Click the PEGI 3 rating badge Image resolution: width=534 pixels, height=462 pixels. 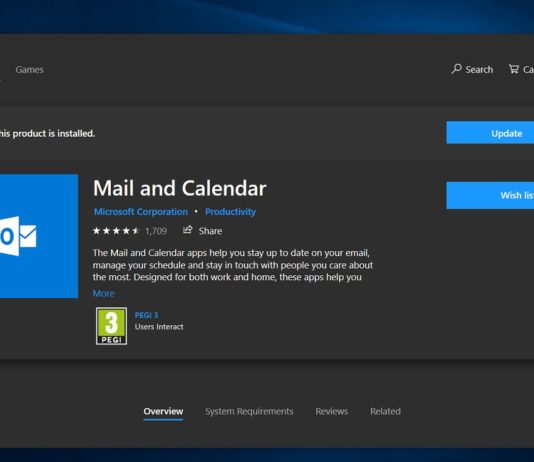coord(111,326)
